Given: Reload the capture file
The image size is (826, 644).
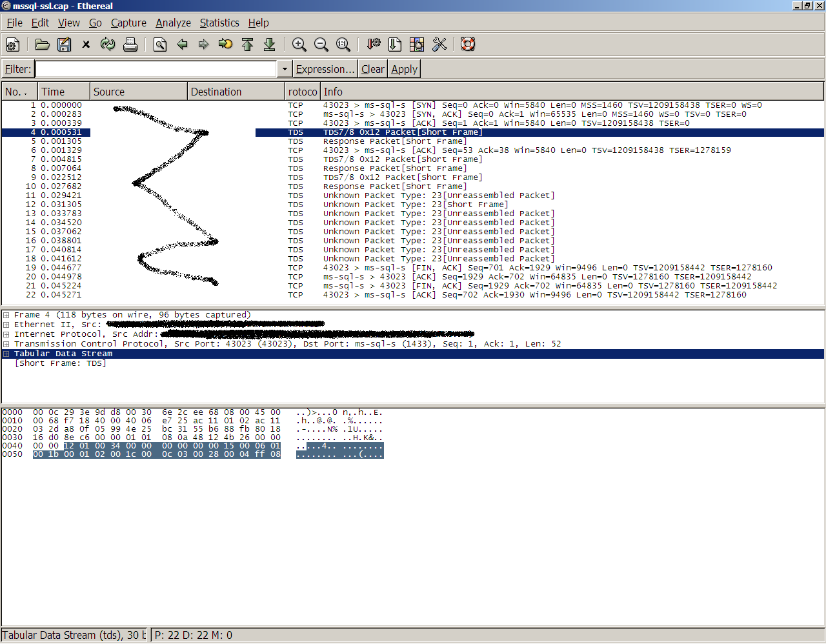Looking at the screenshot, I should (x=108, y=45).
